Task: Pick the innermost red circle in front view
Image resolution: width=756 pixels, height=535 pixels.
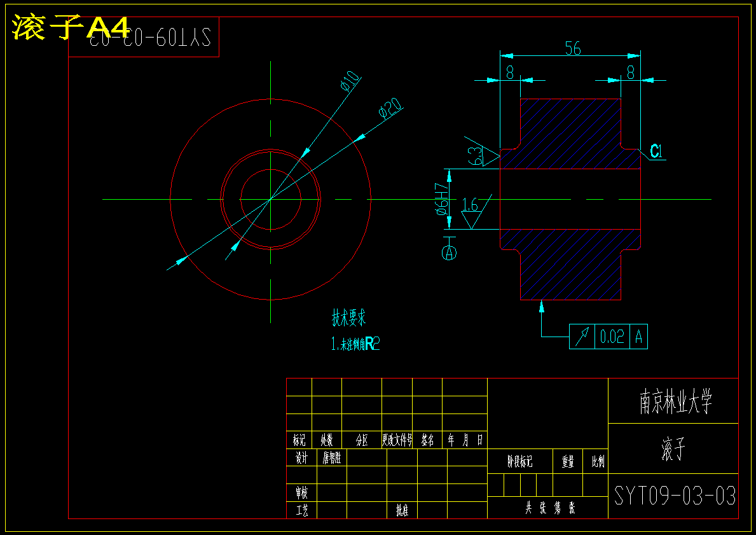Action: point(270,199)
